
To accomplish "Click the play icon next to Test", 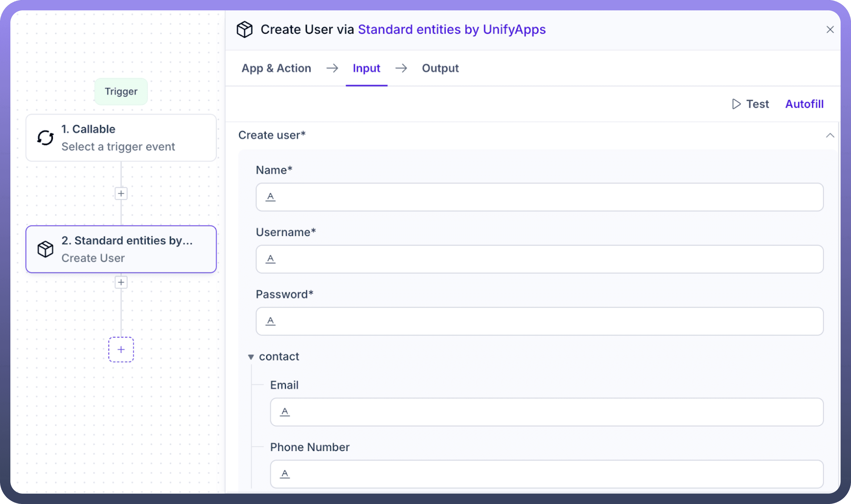I will pyautogui.click(x=736, y=104).
